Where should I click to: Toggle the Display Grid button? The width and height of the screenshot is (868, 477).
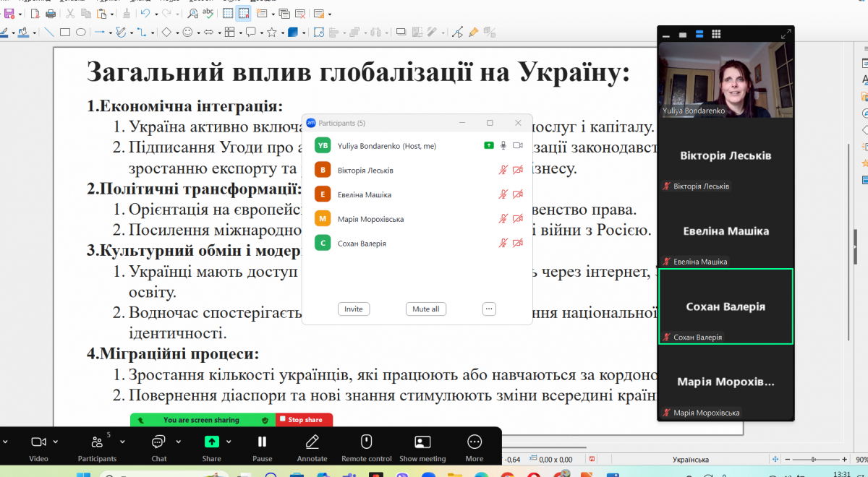pyautogui.click(x=227, y=14)
